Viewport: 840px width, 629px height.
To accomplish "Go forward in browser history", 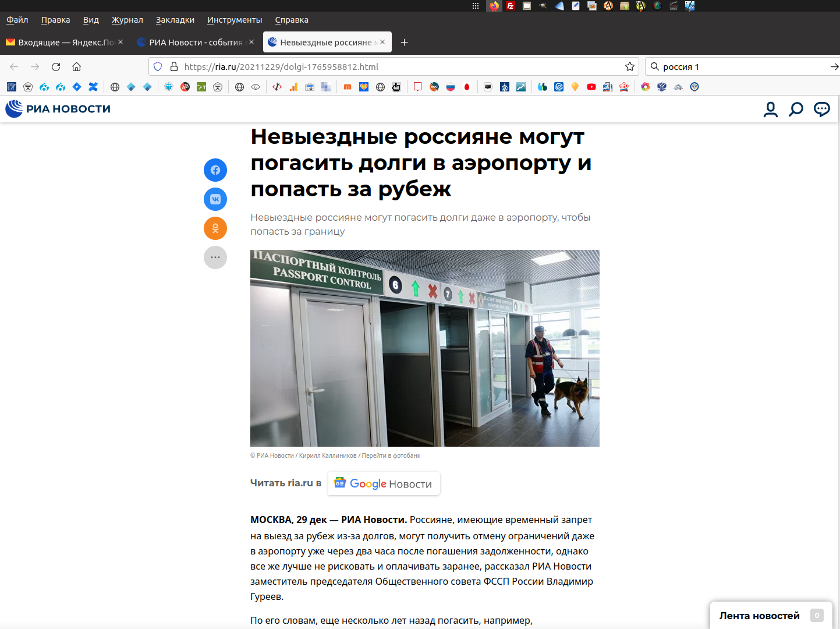I will [x=35, y=67].
